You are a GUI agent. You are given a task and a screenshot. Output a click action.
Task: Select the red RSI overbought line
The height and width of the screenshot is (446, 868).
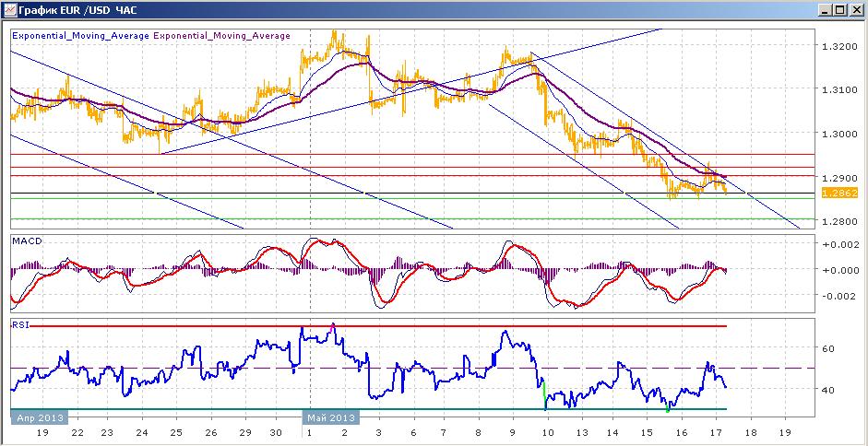378,326
